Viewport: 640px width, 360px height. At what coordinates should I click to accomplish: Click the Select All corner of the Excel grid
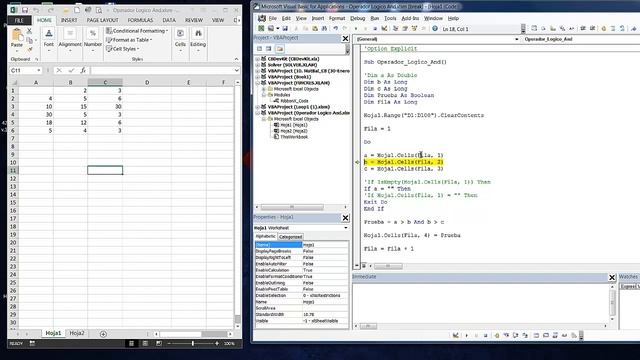(13, 82)
